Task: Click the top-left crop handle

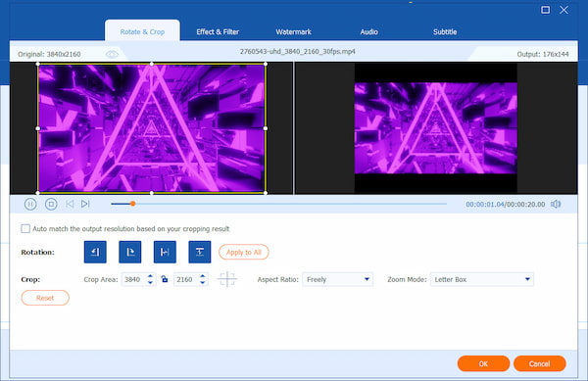Action: click(x=38, y=64)
